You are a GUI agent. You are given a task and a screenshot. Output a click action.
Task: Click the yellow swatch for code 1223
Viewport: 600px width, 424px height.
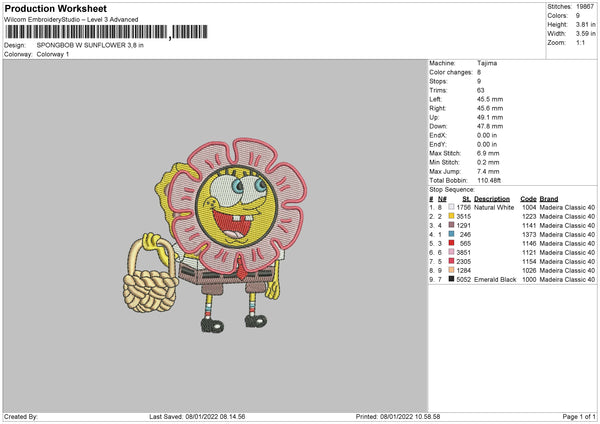tap(452, 216)
